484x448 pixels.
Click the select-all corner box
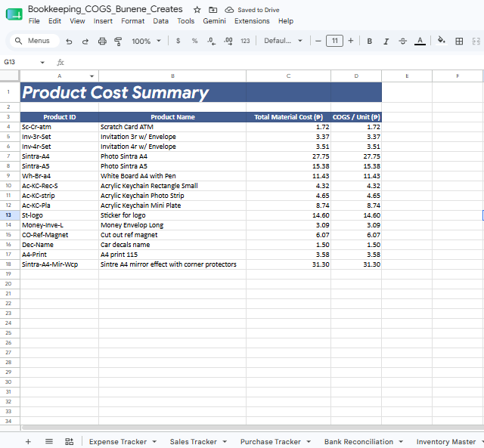click(10, 76)
